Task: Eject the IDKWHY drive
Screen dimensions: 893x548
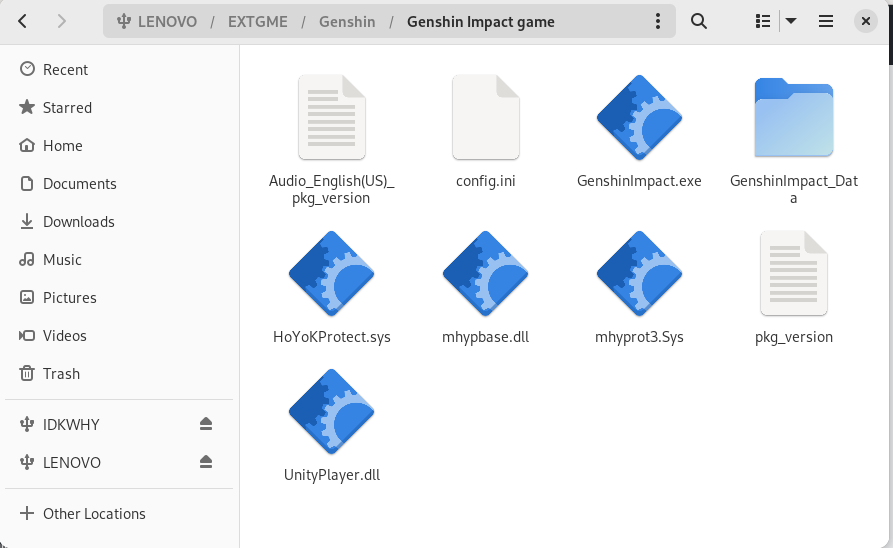Action: [206, 424]
